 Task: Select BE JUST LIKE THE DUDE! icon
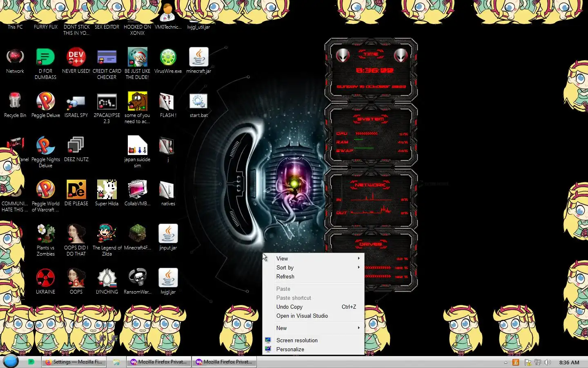(x=137, y=63)
